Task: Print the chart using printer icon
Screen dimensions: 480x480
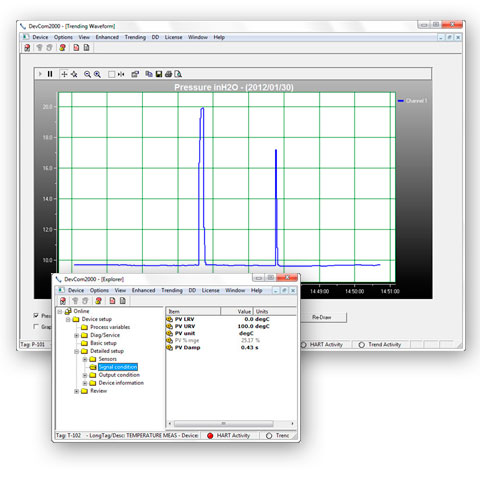Action: [168, 74]
